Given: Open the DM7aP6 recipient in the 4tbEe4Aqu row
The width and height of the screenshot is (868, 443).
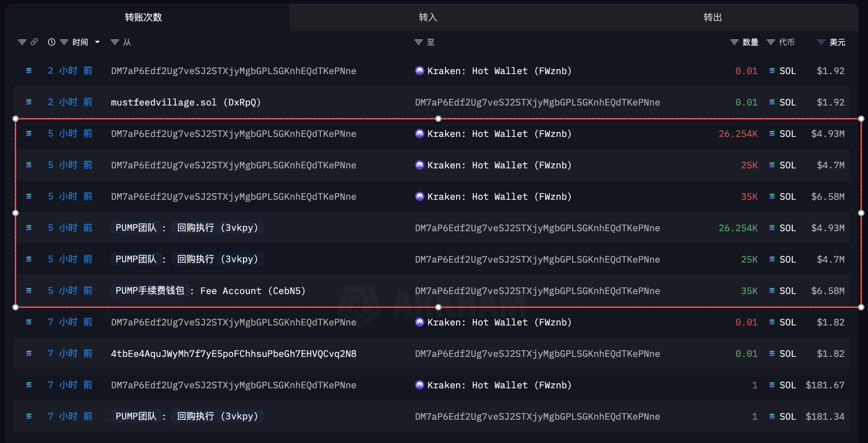Looking at the screenshot, I should [x=537, y=354].
